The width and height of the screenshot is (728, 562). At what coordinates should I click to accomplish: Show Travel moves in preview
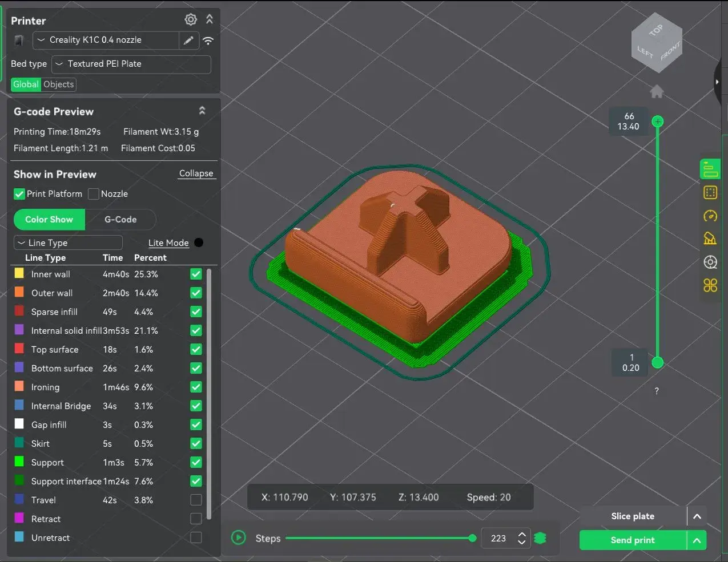click(x=196, y=500)
